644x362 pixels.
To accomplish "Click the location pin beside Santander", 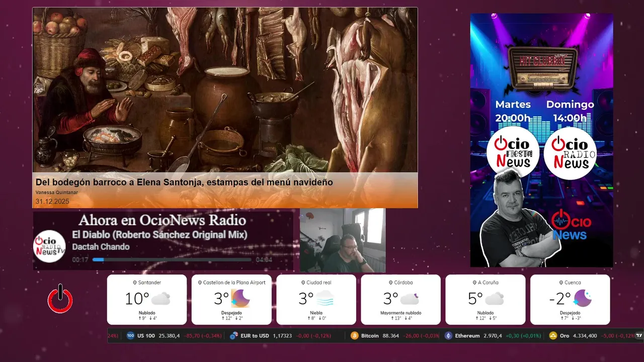I will tap(135, 283).
